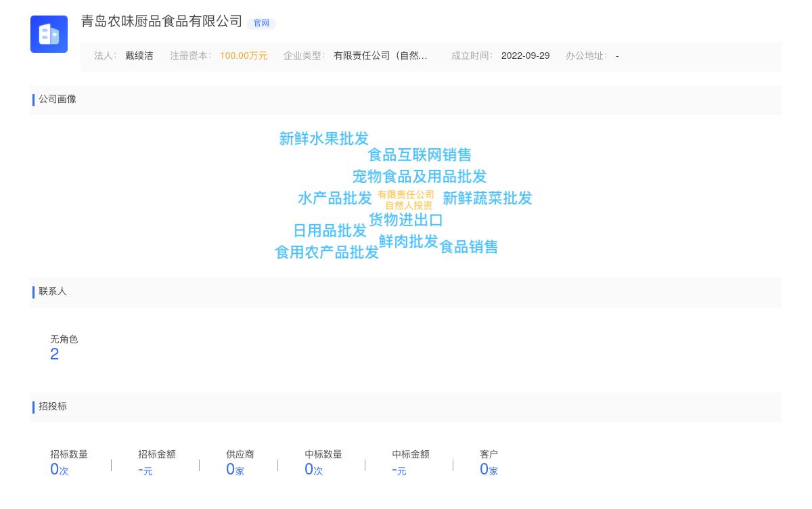This screenshot has width=812, height=509.
Task: Click company type 有限责任公司（自然...
Action: (380, 56)
